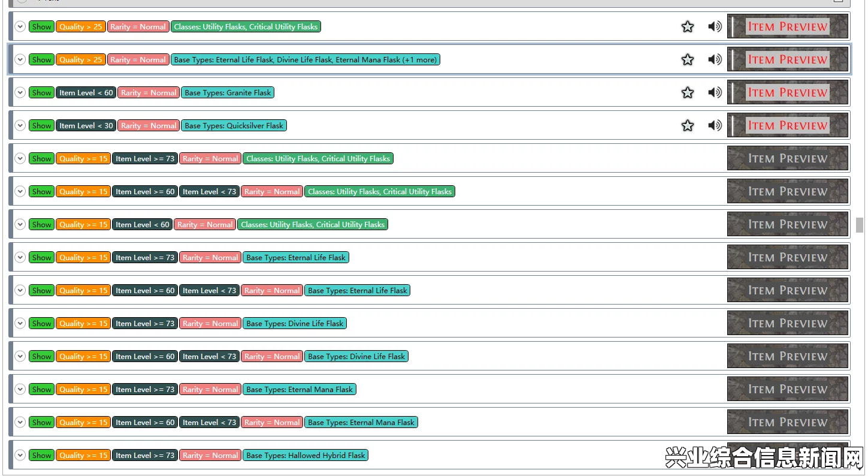This screenshot has width=868, height=476.
Task: Click Quality >= 15 tag in Hallowed Hybrid Flask rule
Action: pos(83,455)
